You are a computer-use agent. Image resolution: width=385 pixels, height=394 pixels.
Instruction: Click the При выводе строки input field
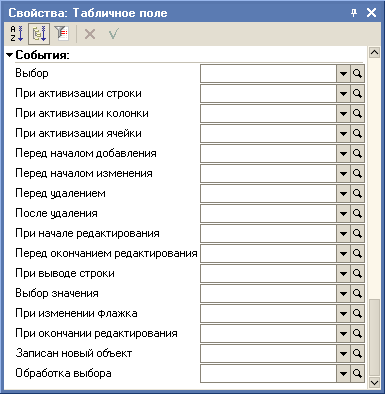[268, 274]
